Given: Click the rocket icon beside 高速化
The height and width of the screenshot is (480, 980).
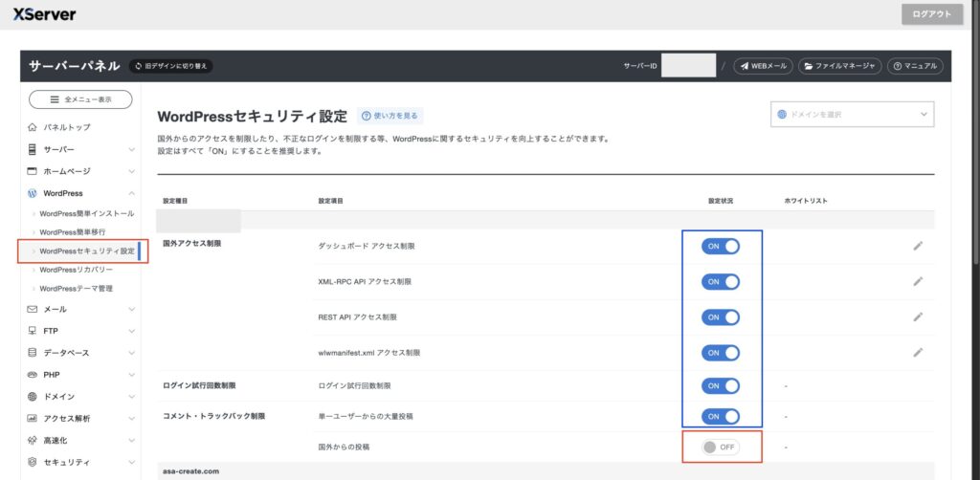Looking at the screenshot, I should pos(33,440).
